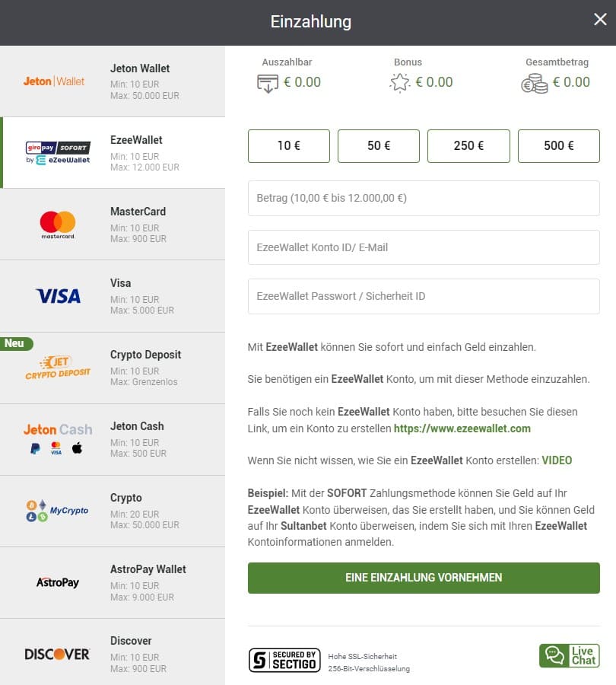The image size is (616, 685).
Task: Switch to the EzeeWallet payment method
Action: click(114, 153)
